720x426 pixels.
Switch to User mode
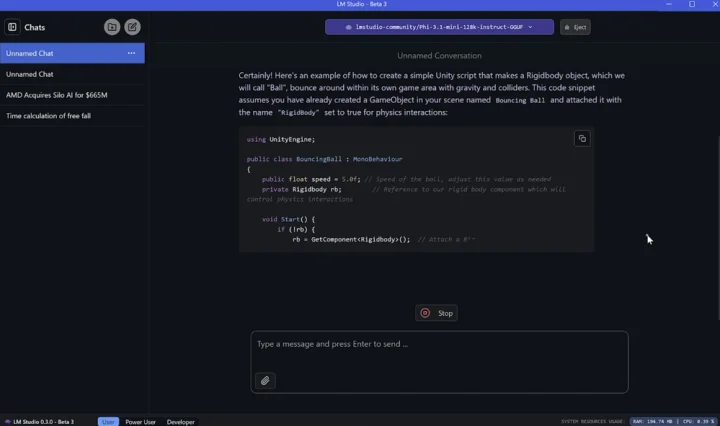[x=108, y=421]
